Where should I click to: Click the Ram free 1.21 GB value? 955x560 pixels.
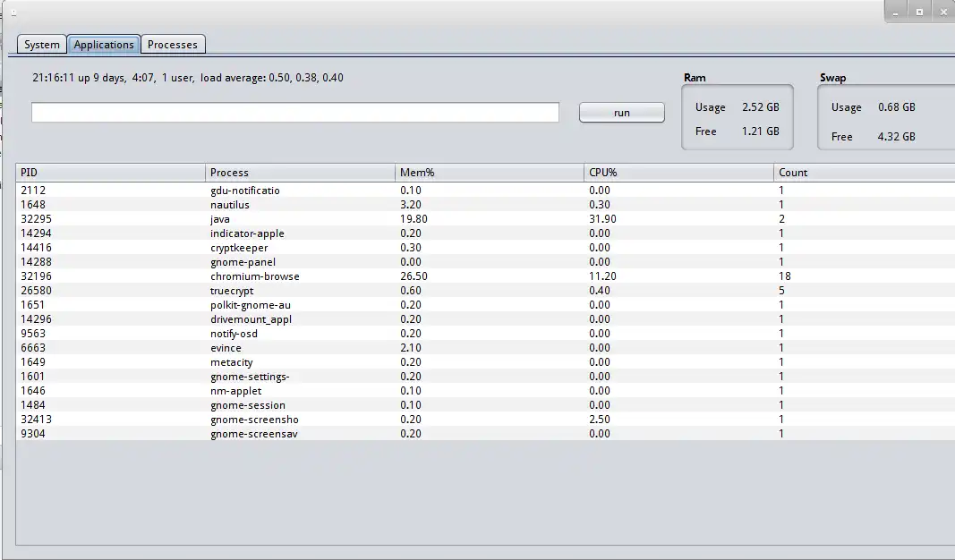pos(760,132)
